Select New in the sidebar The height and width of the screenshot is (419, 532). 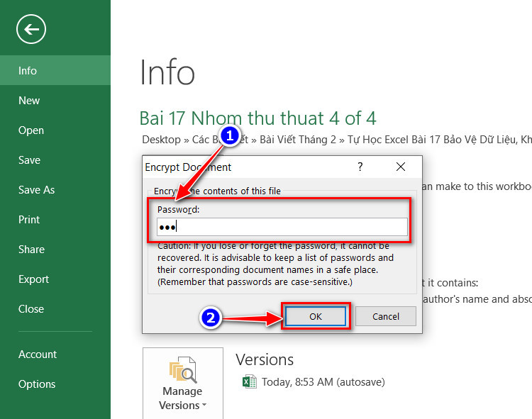(55, 101)
